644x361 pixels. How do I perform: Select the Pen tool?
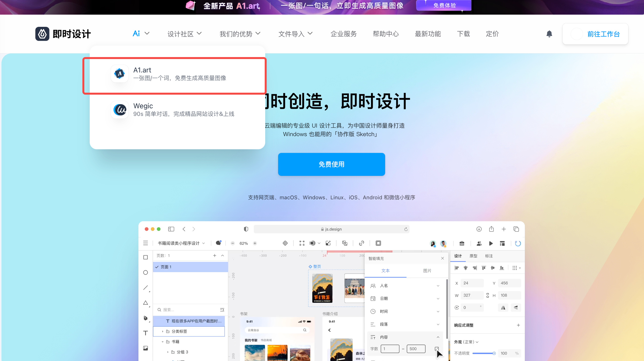click(x=146, y=318)
